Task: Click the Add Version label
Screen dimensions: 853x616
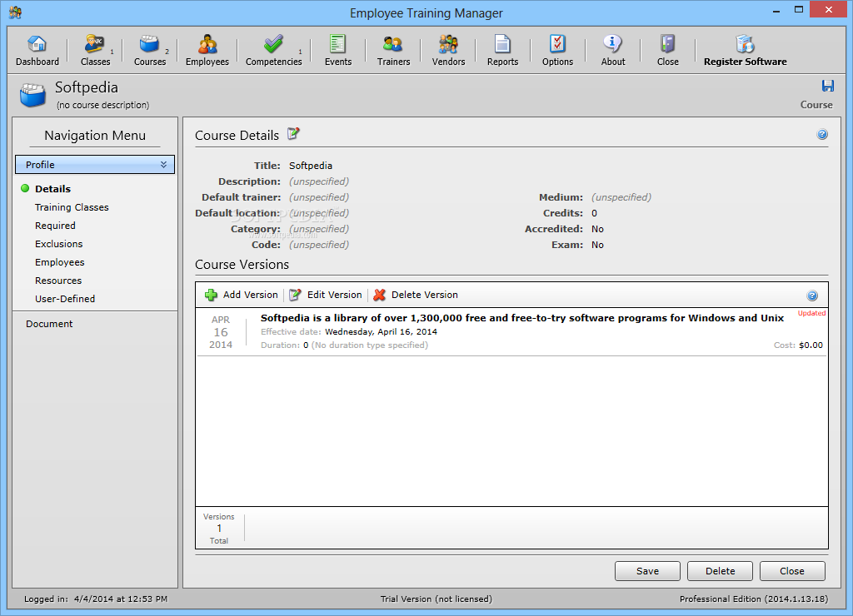Action: 250,295
